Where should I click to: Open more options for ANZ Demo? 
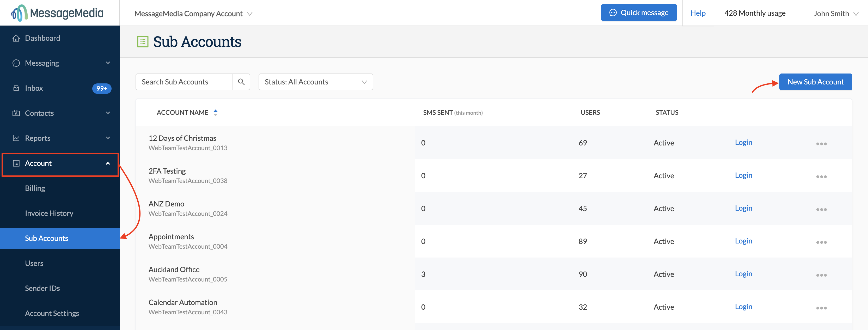coord(821,210)
